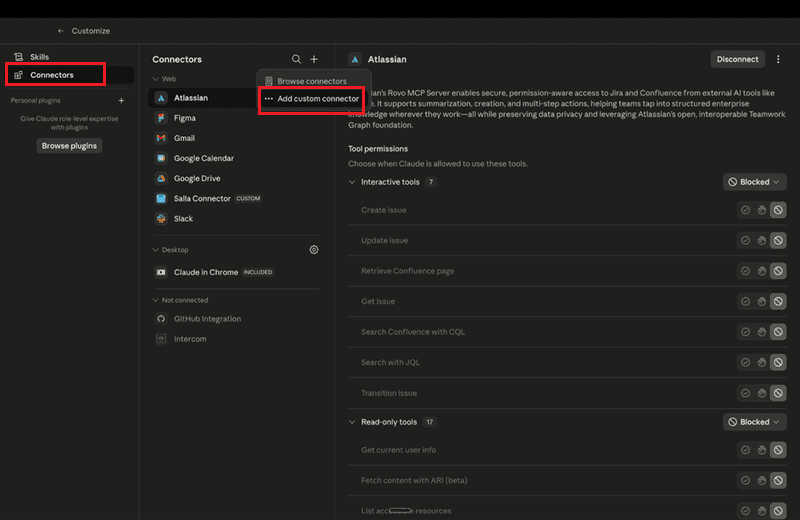The width and height of the screenshot is (800, 520).
Task: Open Desktop connectors gear settings
Action: (x=314, y=250)
